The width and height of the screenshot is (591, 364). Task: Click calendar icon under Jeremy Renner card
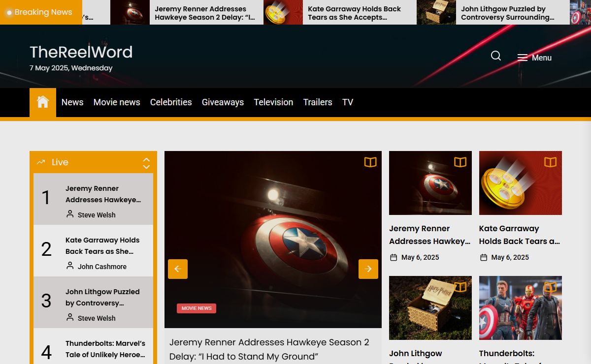click(394, 257)
